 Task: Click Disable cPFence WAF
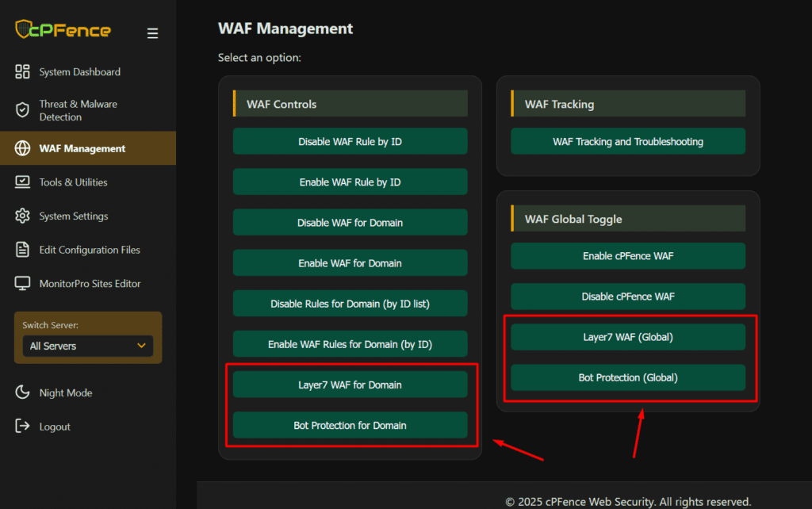(x=628, y=297)
